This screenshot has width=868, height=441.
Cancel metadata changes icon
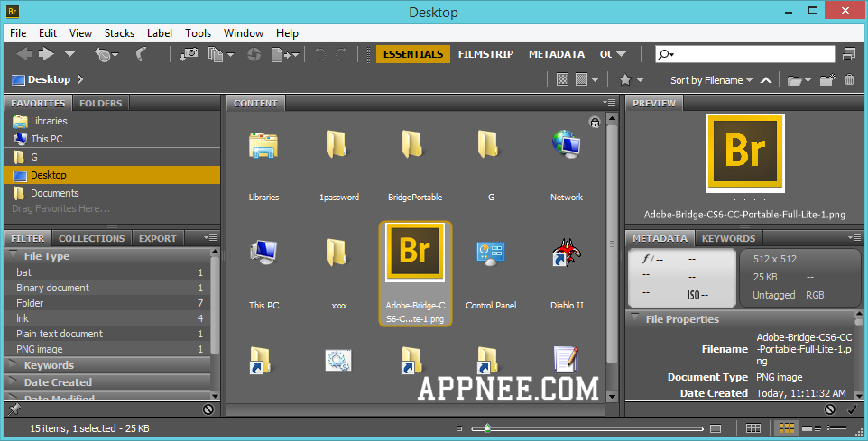pyautogui.click(x=830, y=409)
